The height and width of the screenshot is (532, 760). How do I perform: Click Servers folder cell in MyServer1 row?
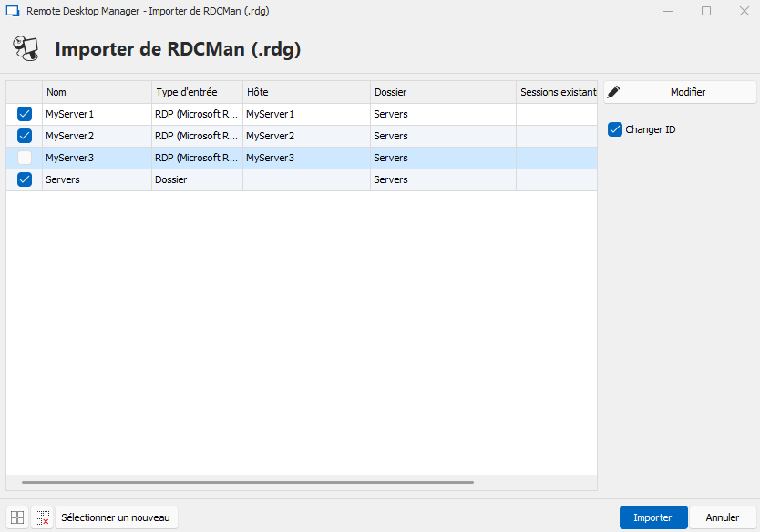point(443,114)
